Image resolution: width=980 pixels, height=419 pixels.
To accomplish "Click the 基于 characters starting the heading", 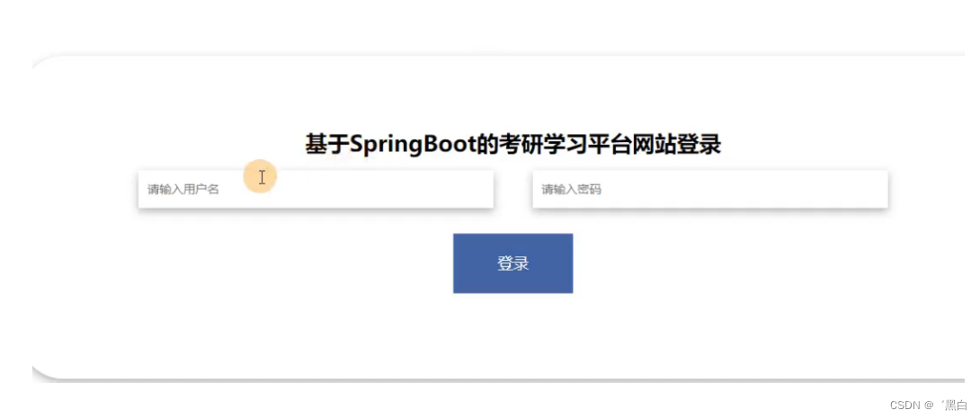I will click(327, 145).
